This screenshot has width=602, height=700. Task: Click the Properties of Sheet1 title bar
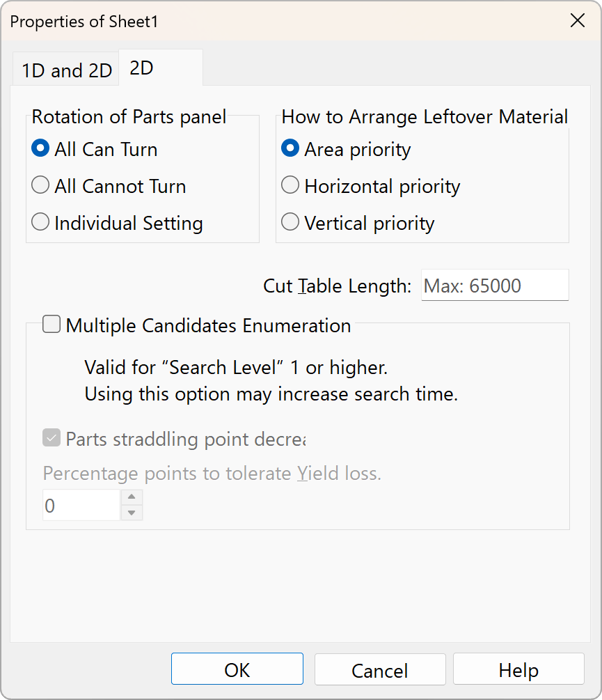[278, 21]
